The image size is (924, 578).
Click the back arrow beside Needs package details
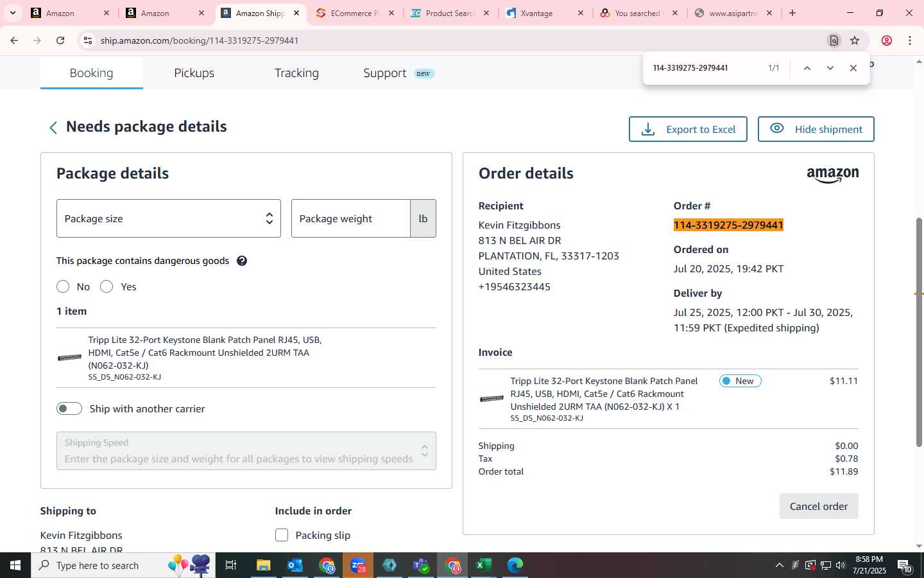(x=53, y=128)
